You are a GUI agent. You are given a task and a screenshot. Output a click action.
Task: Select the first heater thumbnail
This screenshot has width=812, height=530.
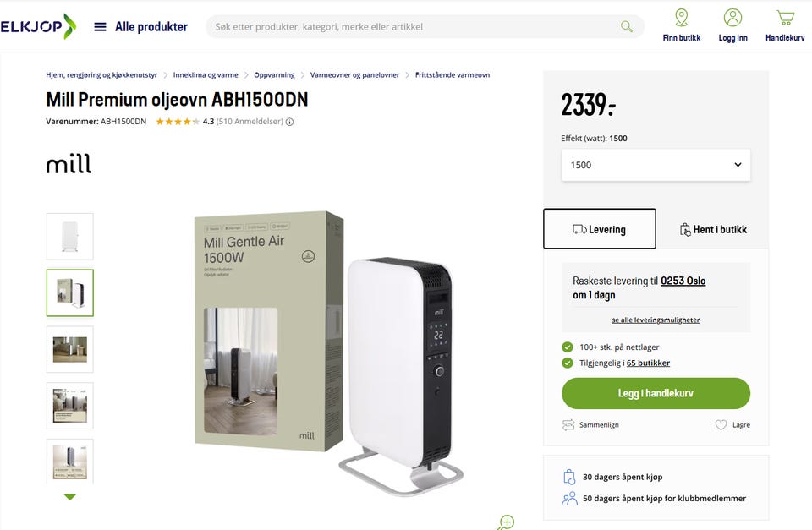(x=70, y=237)
